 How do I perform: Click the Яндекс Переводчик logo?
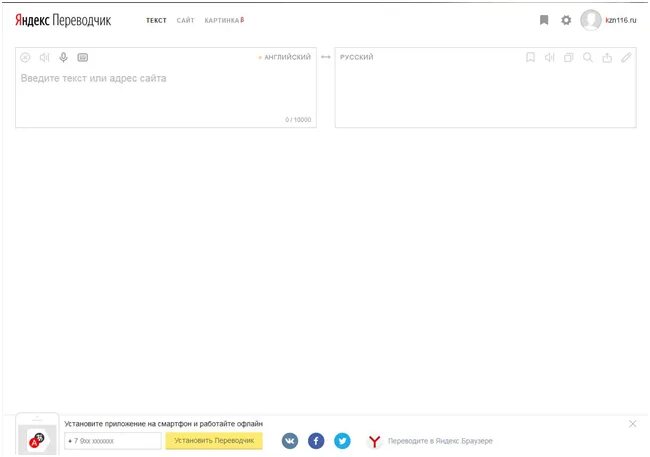(63, 20)
